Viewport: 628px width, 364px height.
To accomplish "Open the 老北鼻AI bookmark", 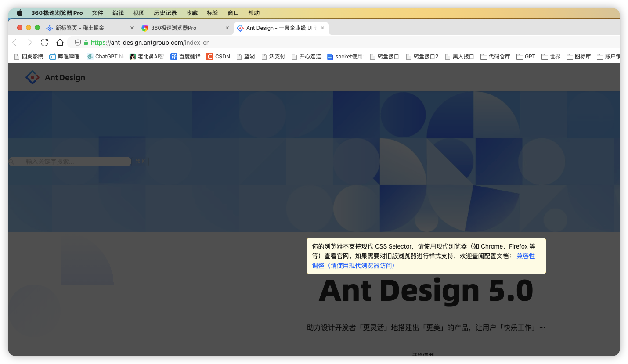I will point(147,57).
